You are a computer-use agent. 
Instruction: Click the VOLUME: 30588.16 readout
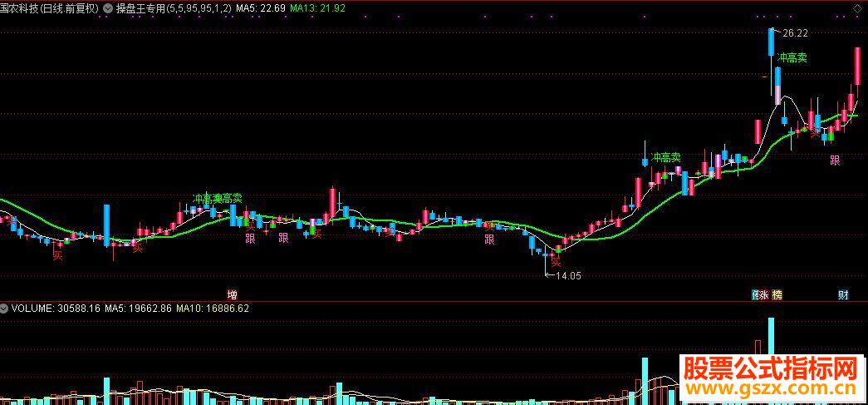tap(56, 308)
